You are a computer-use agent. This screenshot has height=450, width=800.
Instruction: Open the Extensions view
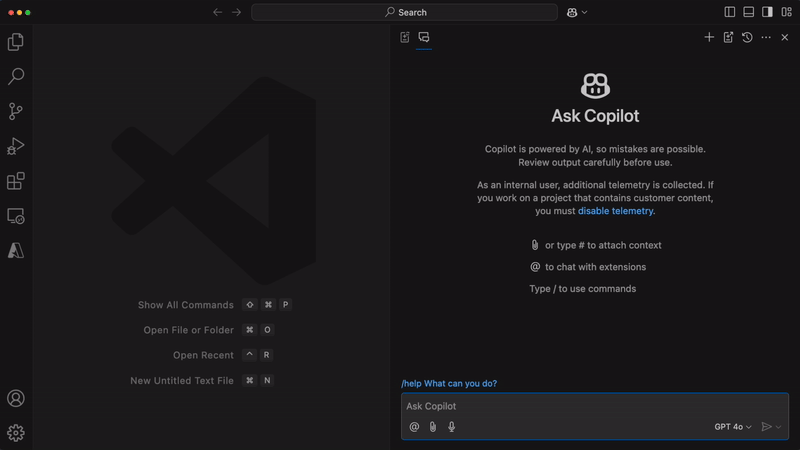16,181
